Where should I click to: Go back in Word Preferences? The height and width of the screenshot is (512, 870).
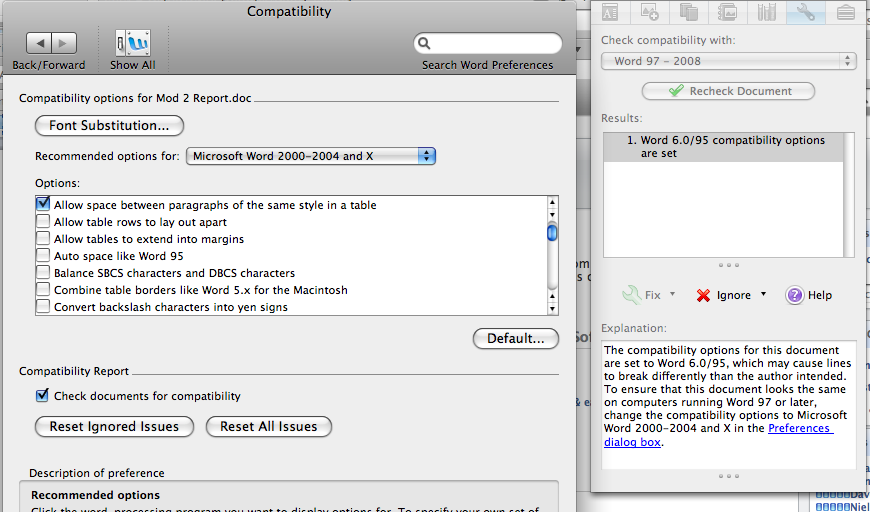39,43
